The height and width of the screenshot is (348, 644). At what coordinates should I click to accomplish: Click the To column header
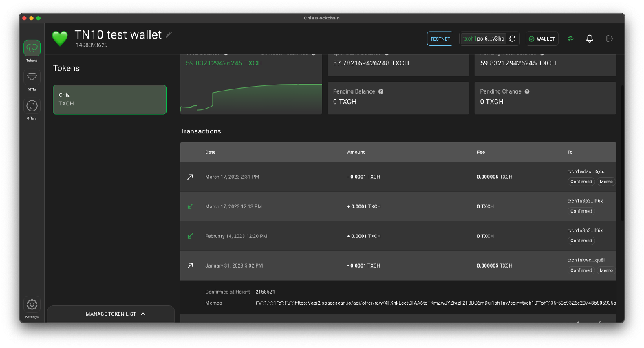point(570,152)
